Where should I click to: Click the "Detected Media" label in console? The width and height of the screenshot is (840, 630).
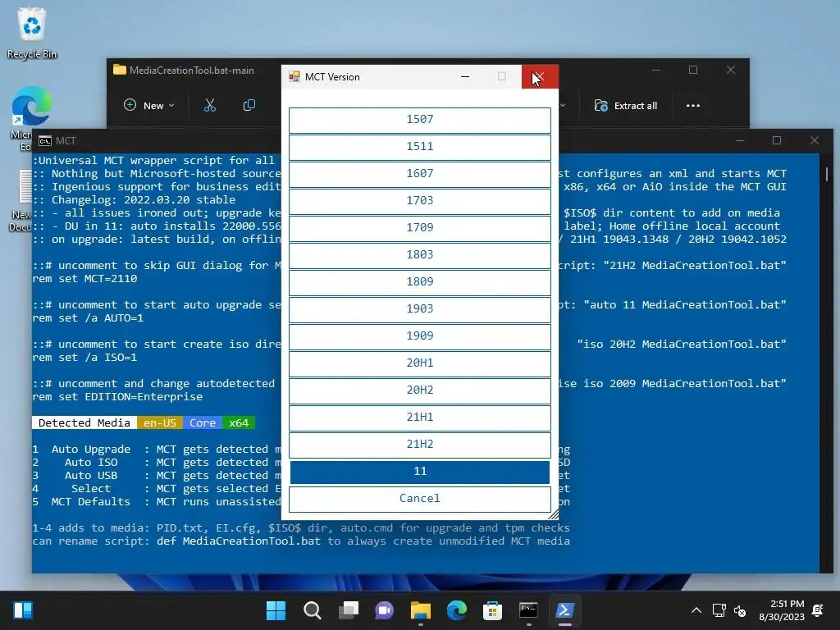point(84,422)
